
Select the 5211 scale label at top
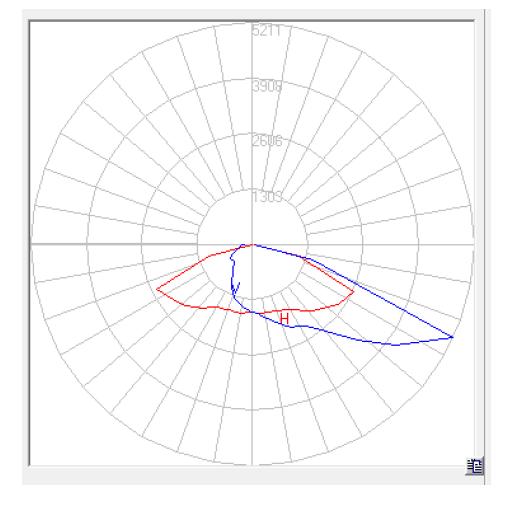click(267, 31)
